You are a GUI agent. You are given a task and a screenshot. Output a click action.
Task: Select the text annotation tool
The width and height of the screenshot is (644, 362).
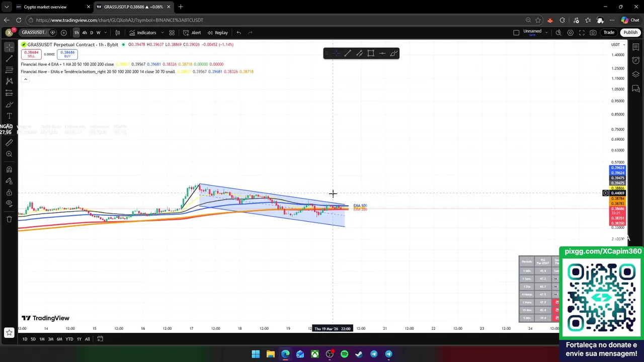tap(9, 116)
